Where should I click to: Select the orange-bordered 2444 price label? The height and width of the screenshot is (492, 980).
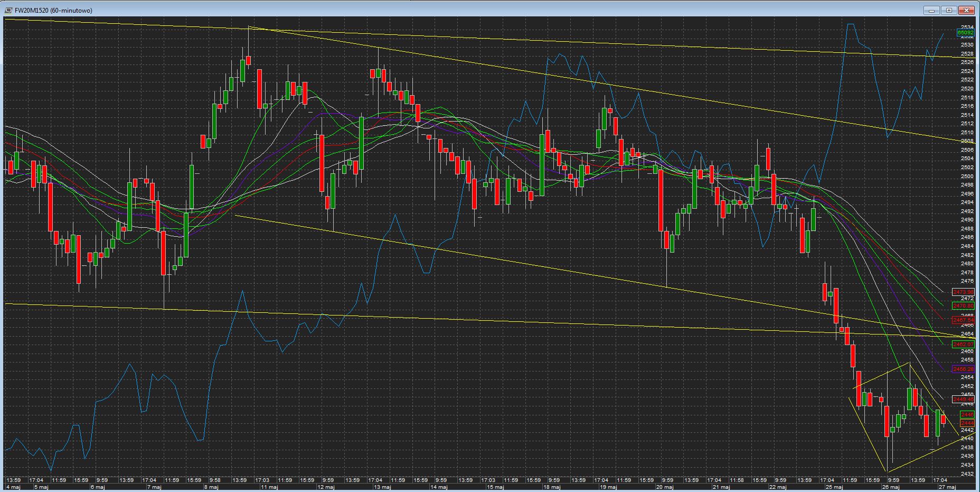click(x=967, y=423)
